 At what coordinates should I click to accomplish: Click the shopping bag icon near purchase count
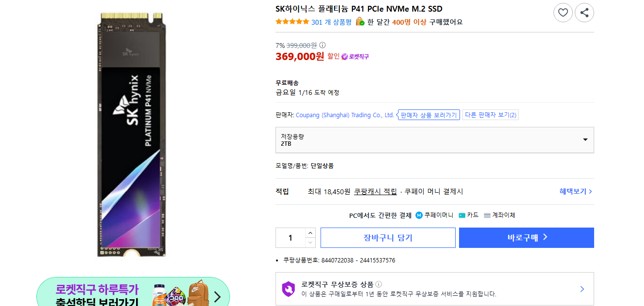click(360, 21)
